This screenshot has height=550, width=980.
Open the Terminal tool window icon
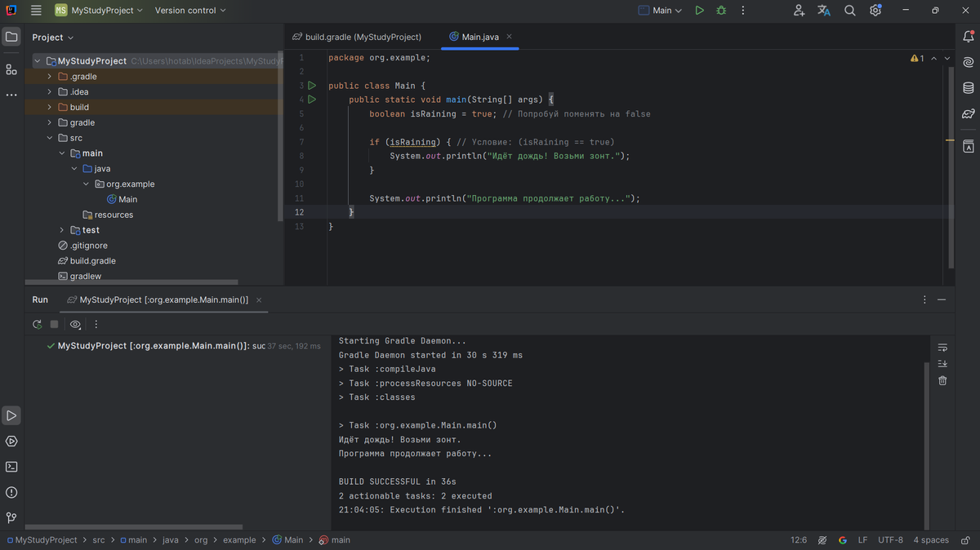(11, 467)
